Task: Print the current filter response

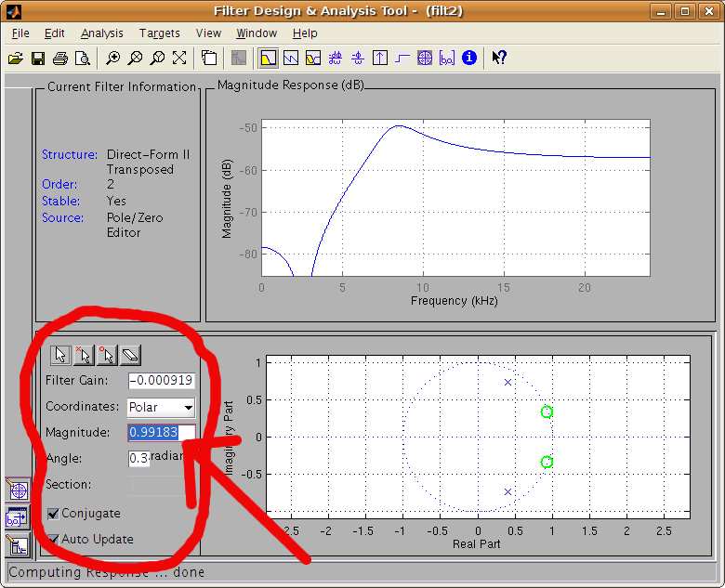Action: pos(60,59)
